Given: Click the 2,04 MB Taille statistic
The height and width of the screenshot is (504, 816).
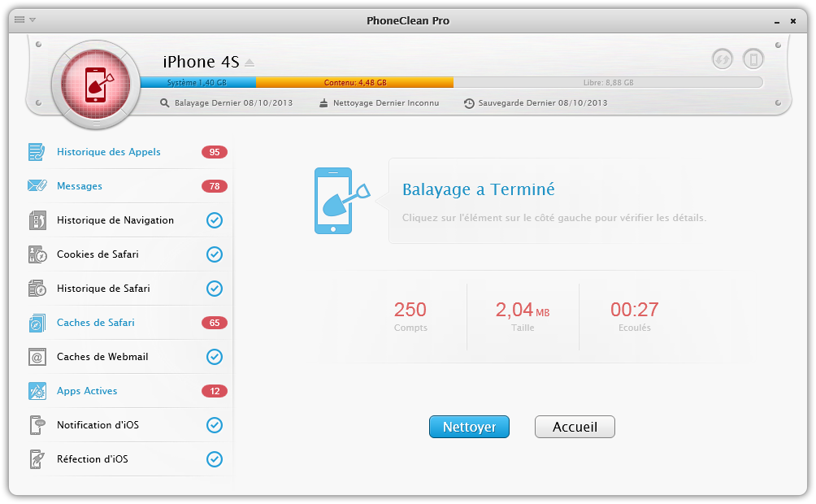Looking at the screenshot, I should click(523, 315).
